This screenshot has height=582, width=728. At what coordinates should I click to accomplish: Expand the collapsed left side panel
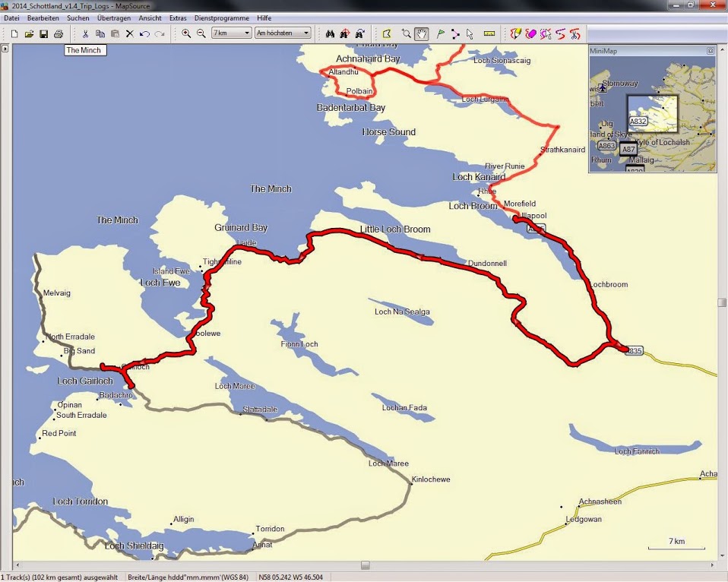pos(5,49)
